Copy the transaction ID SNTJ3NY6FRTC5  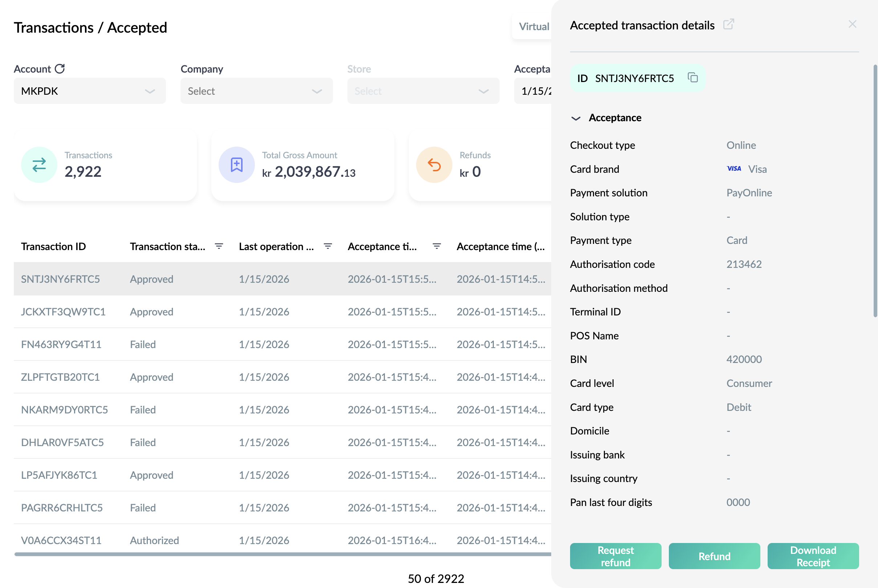click(x=692, y=78)
